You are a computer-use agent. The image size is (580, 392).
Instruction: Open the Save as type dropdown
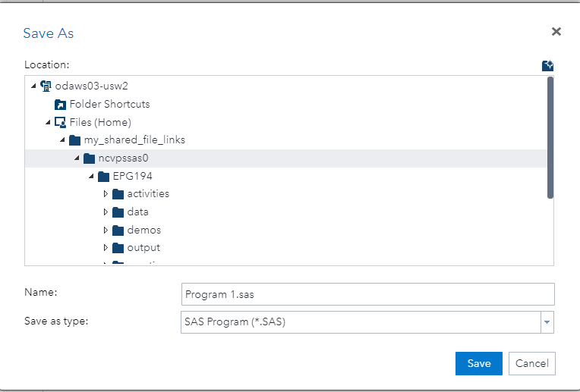pos(547,322)
